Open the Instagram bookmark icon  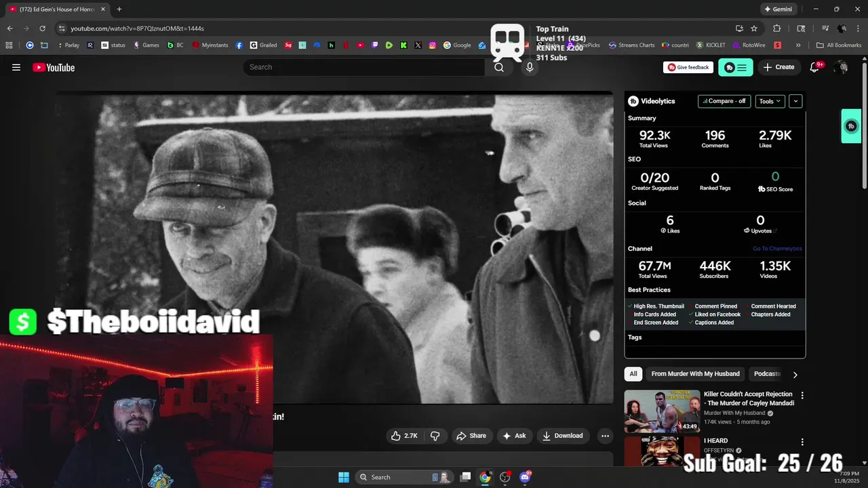pos(432,45)
